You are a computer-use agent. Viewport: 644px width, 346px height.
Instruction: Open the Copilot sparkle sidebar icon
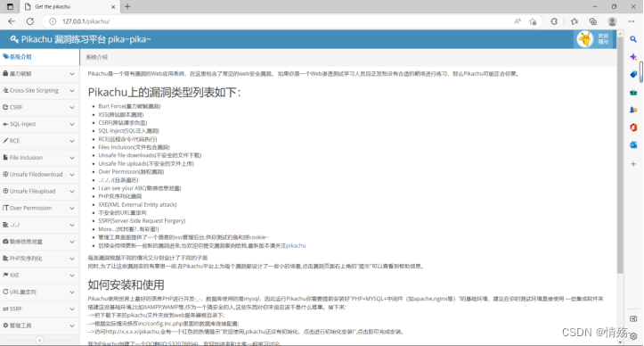pos(633,57)
